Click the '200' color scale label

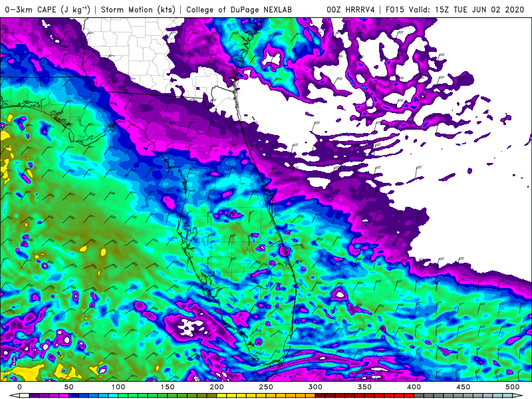pyautogui.click(x=217, y=387)
